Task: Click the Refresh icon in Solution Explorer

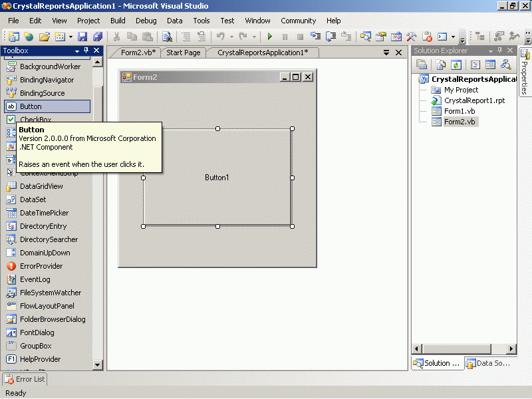Action: (456, 65)
